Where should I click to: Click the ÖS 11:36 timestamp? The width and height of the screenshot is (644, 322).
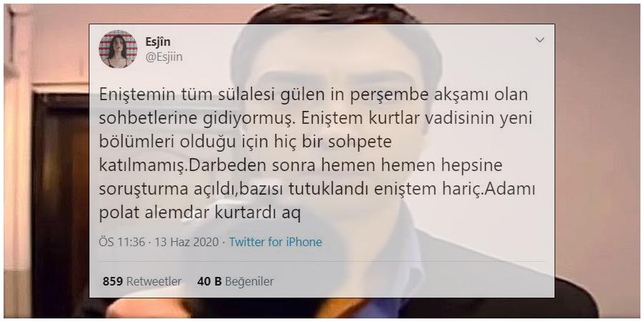click(122, 242)
